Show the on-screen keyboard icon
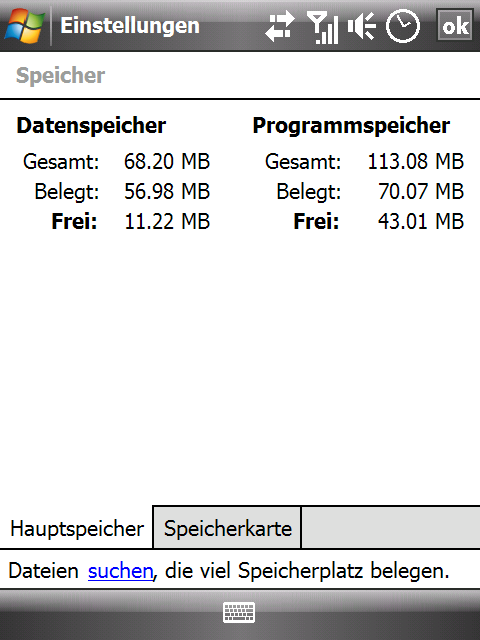The width and height of the screenshot is (480, 640). pyautogui.click(x=239, y=612)
